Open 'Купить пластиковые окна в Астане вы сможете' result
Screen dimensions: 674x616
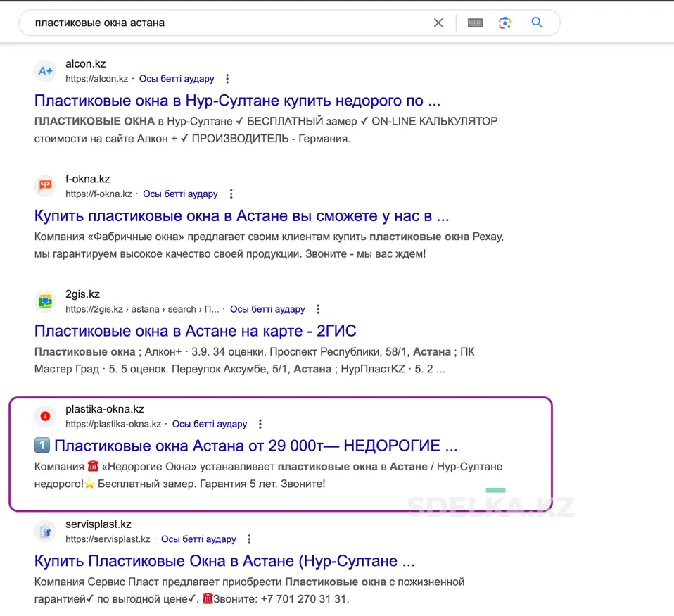241,215
